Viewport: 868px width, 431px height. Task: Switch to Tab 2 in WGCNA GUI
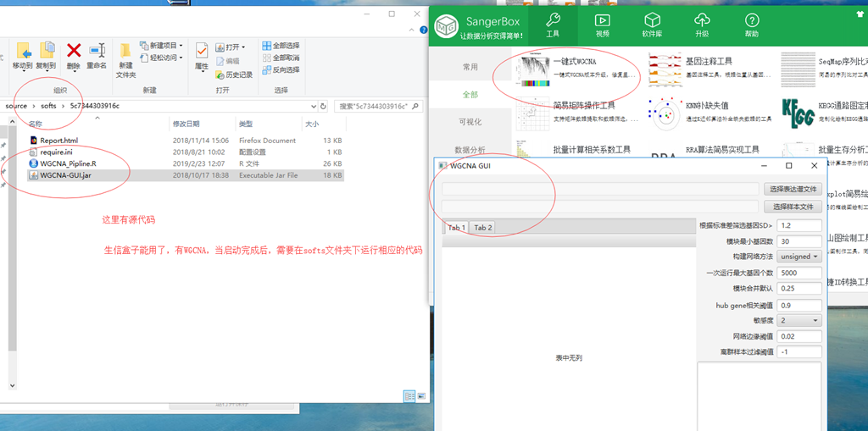(x=482, y=228)
